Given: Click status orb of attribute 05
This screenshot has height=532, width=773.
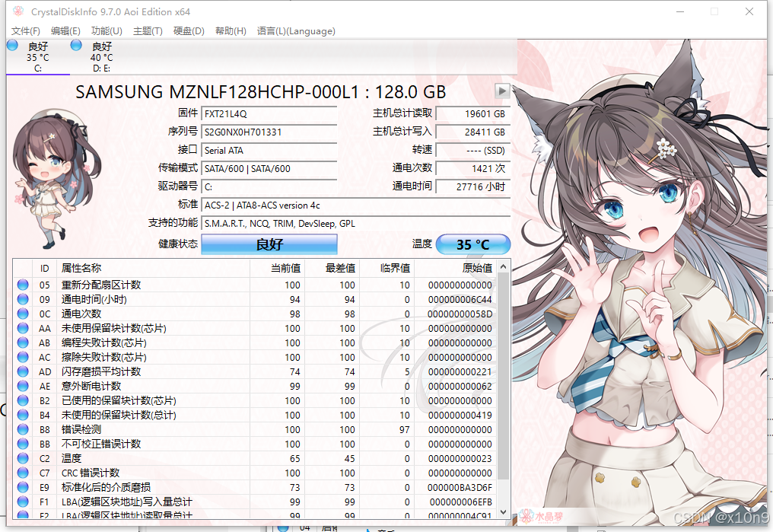Looking at the screenshot, I should (x=23, y=285).
